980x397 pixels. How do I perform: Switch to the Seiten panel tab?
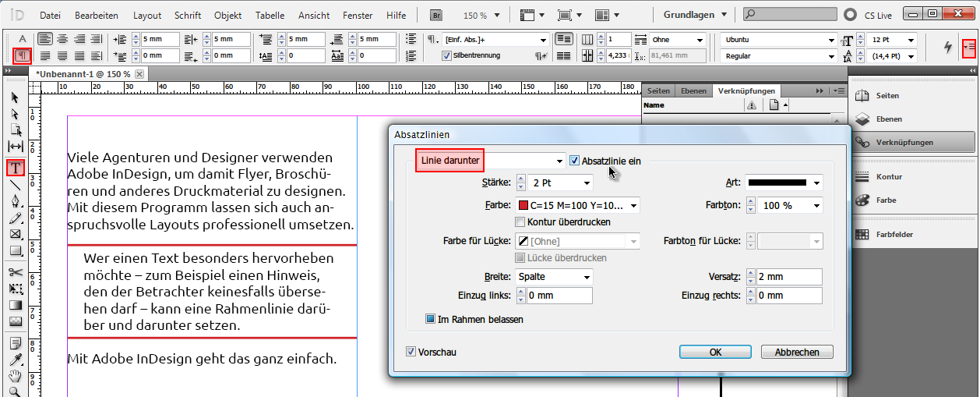coord(658,91)
